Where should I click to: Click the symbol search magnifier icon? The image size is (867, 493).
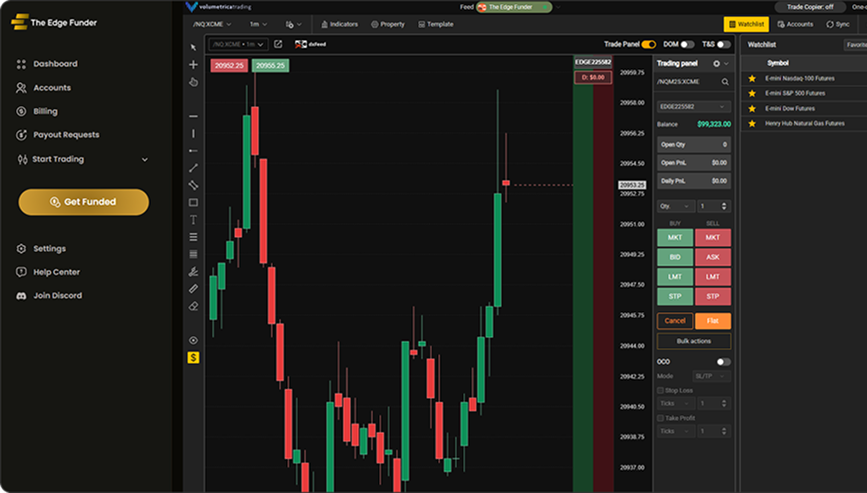(x=725, y=82)
